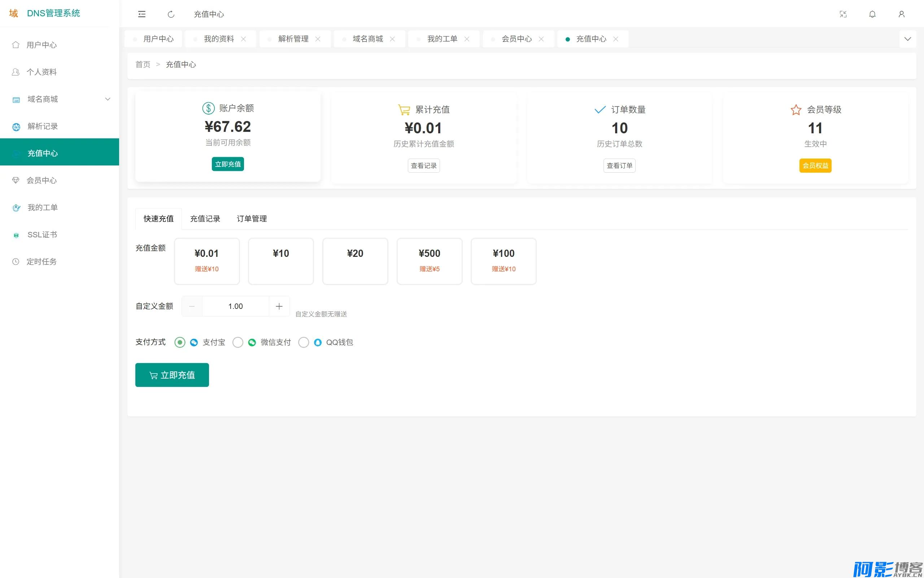Viewport: 924px width, 578px height.
Task: Close the 解析管理 tab
Action: [318, 39]
